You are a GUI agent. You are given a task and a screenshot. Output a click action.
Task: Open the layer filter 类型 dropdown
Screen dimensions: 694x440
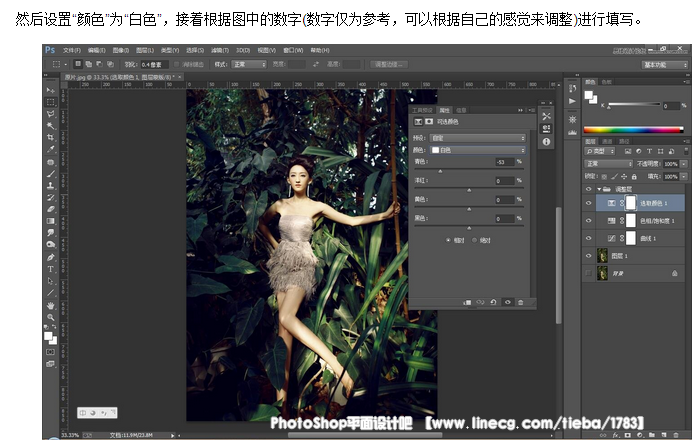coord(600,151)
